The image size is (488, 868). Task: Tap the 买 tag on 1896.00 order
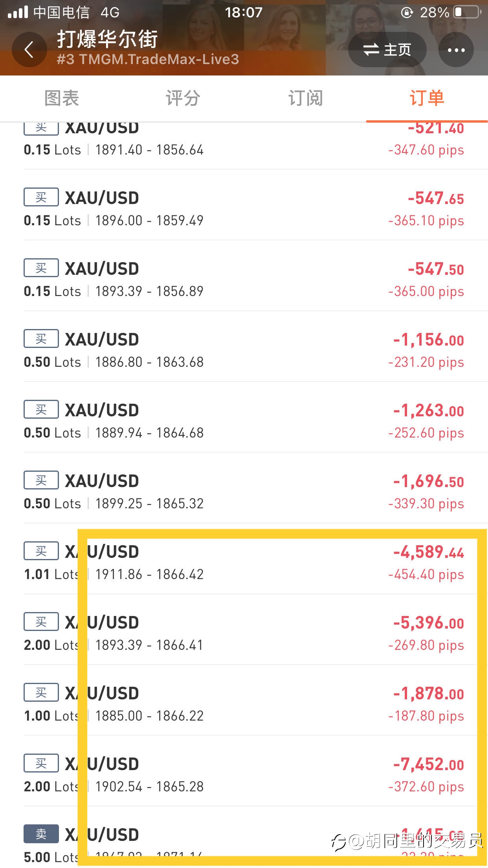coord(41,197)
